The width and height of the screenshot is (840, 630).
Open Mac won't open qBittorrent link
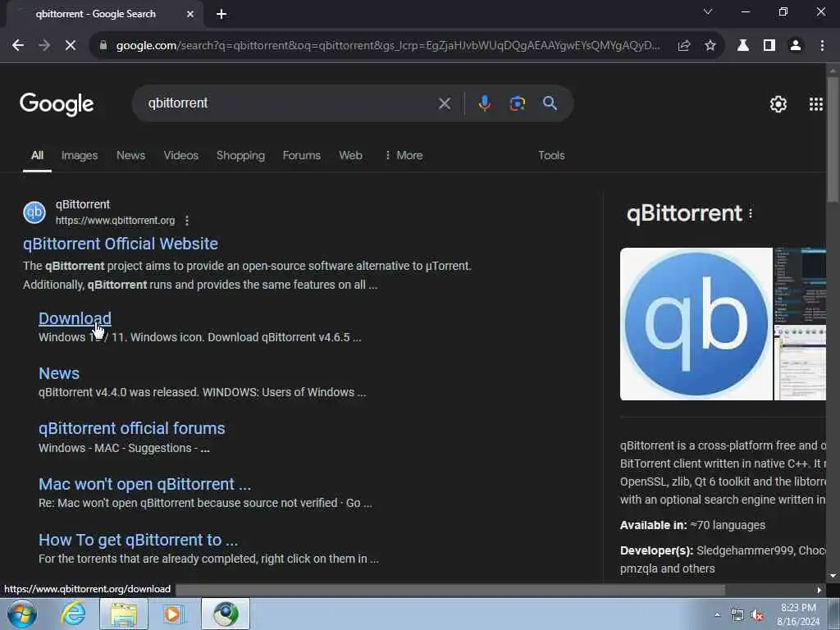pos(144,484)
